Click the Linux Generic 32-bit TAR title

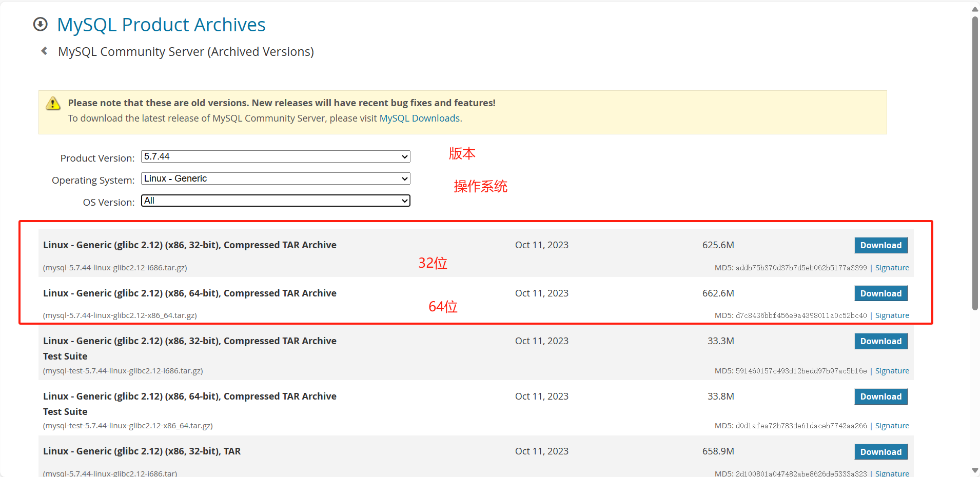coord(142,451)
